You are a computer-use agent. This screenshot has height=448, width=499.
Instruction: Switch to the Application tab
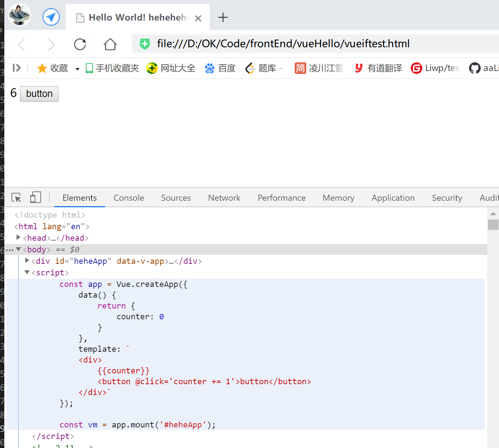(393, 198)
